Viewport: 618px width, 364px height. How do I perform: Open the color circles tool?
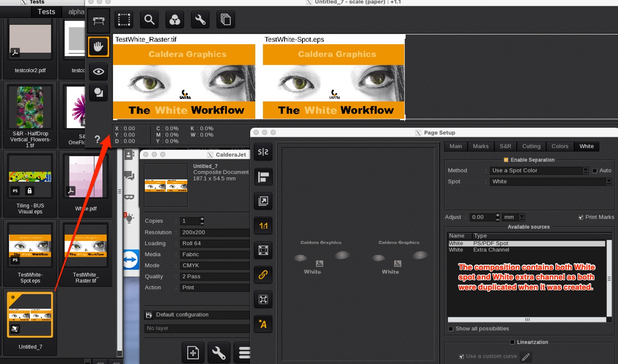point(175,20)
